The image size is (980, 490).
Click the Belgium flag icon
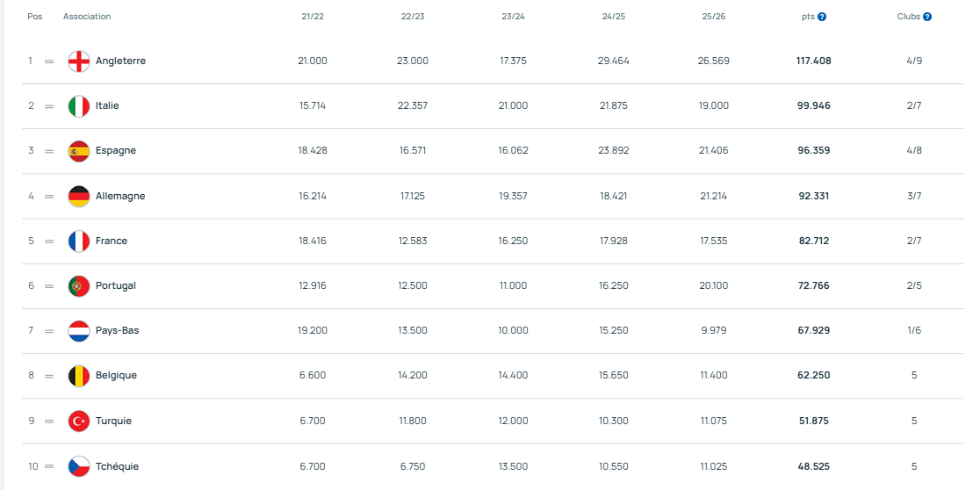[x=79, y=376]
